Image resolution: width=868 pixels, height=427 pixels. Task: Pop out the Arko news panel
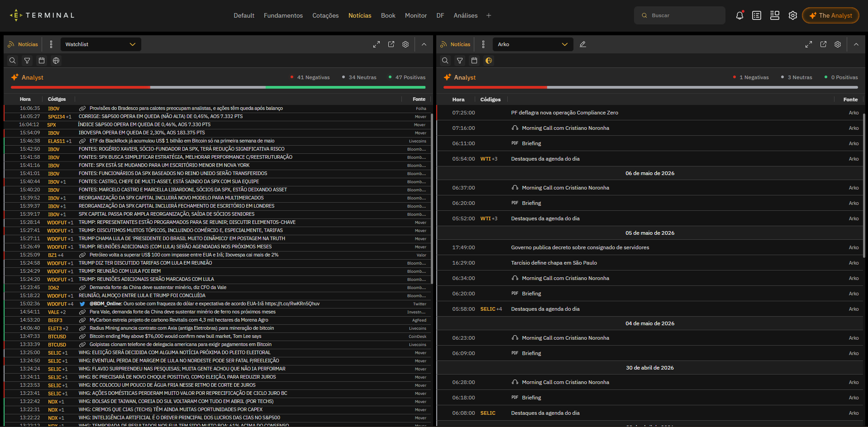pos(823,44)
